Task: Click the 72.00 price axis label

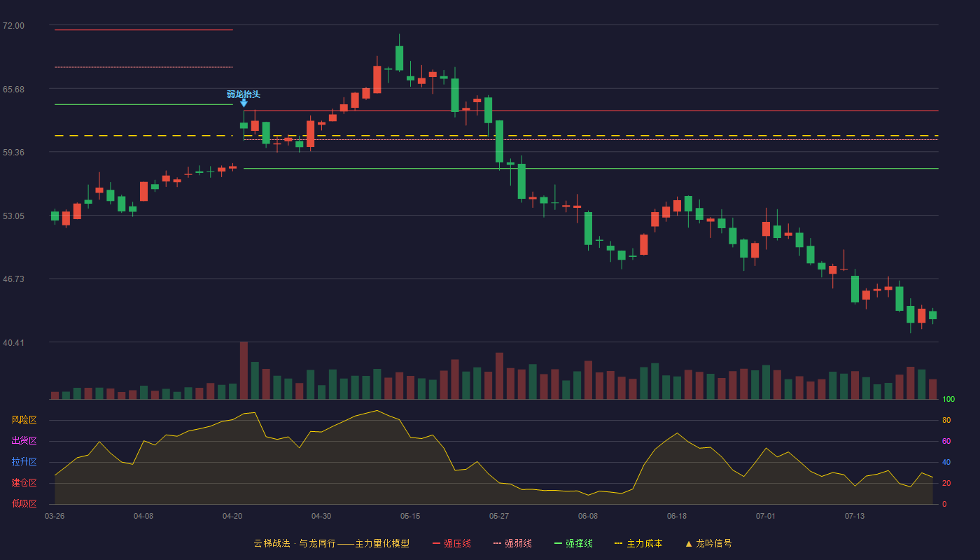Action: click(x=13, y=26)
